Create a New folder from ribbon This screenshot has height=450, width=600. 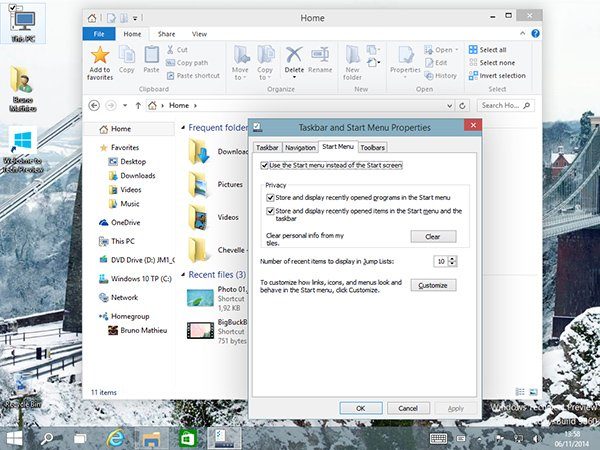[352, 62]
